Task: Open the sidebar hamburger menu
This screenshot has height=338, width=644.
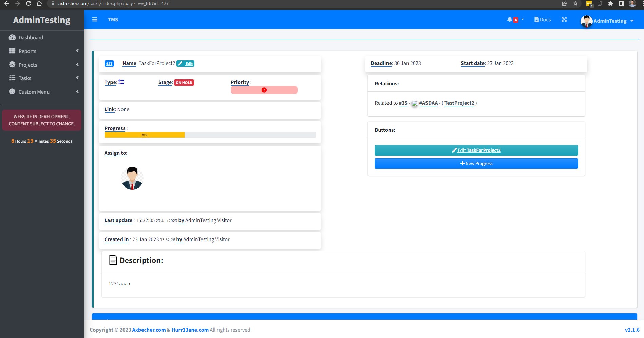Action: [95, 19]
